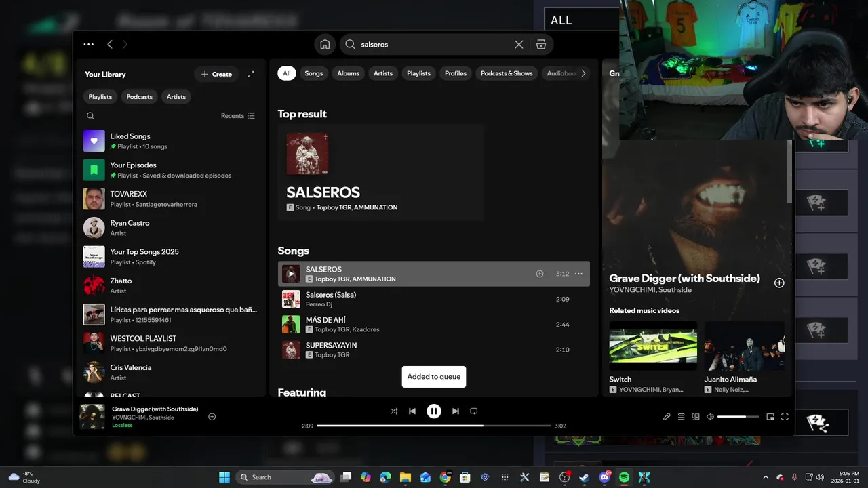Open the now-playing album art thumbnail
Screen dimensions: 868x488
tap(92, 417)
